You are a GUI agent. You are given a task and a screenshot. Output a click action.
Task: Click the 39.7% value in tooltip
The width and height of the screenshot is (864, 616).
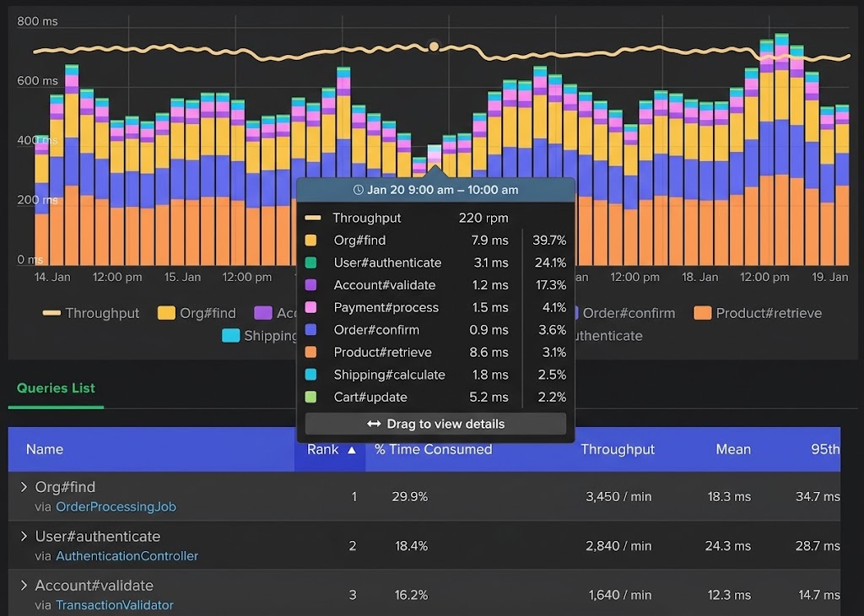549,240
